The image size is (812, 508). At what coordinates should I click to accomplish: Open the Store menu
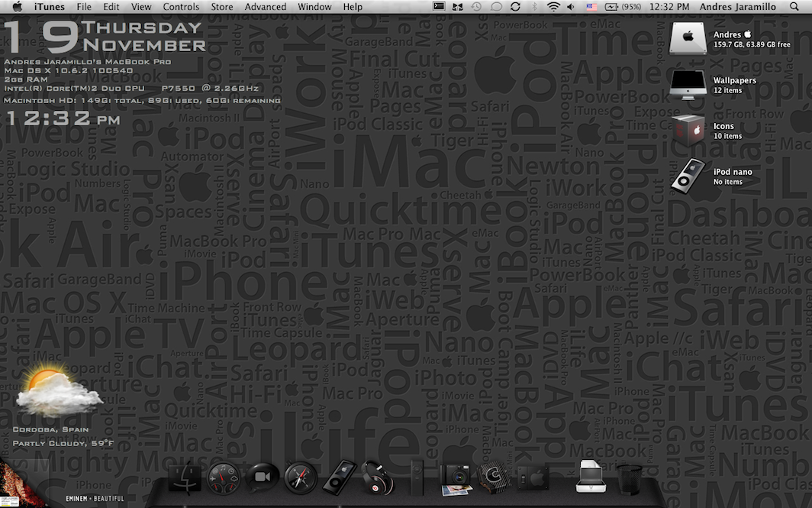click(x=221, y=7)
